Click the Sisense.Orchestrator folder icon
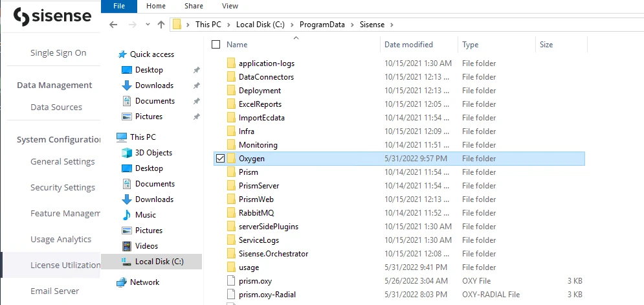644x305 pixels. tap(231, 253)
